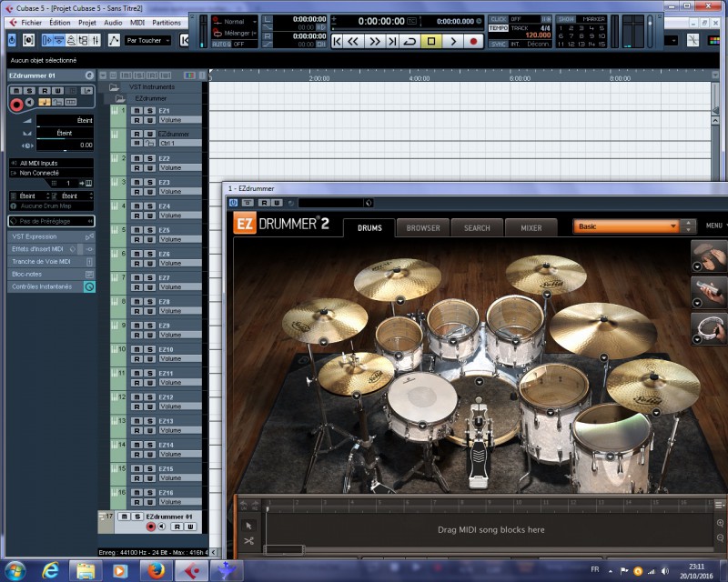Open Firefox from the taskbar
This screenshot has width=728, height=582.
pos(156,570)
